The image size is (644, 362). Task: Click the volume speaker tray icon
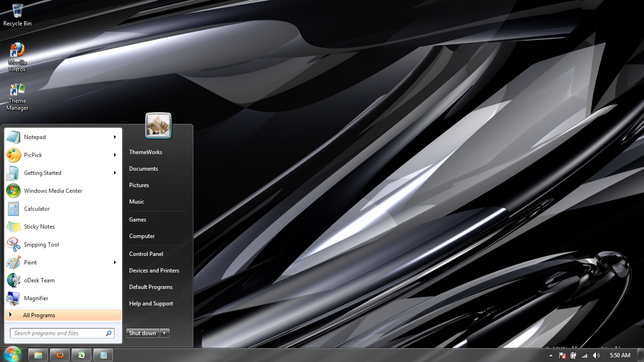click(x=596, y=355)
